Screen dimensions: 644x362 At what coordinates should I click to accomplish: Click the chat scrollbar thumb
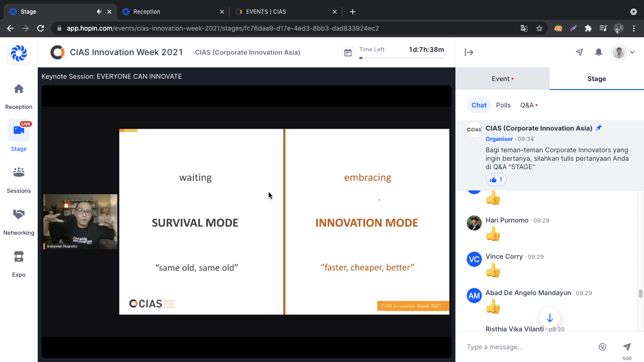[640, 294]
